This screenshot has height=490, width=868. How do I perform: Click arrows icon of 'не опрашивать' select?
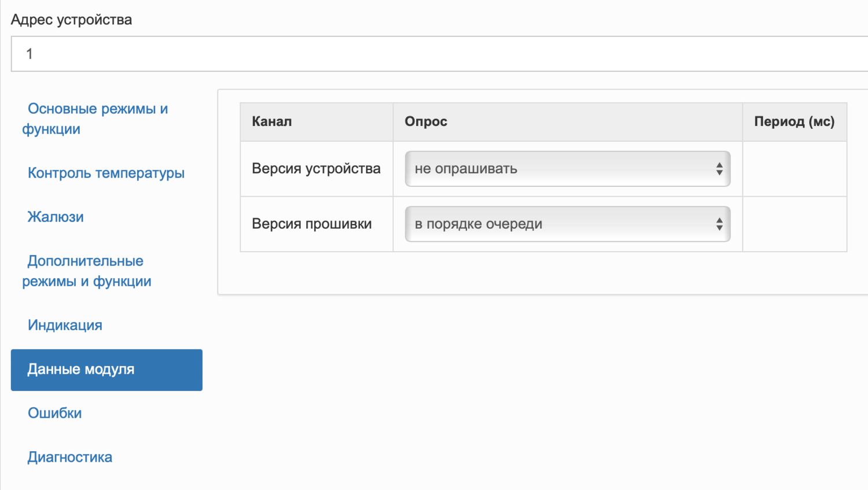coord(719,169)
